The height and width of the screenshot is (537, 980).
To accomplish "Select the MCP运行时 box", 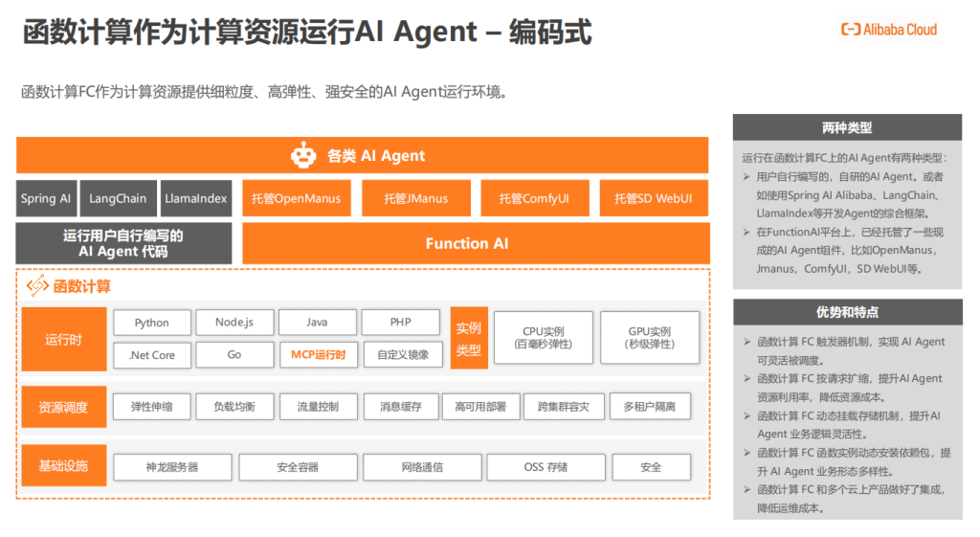I will coord(318,355).
